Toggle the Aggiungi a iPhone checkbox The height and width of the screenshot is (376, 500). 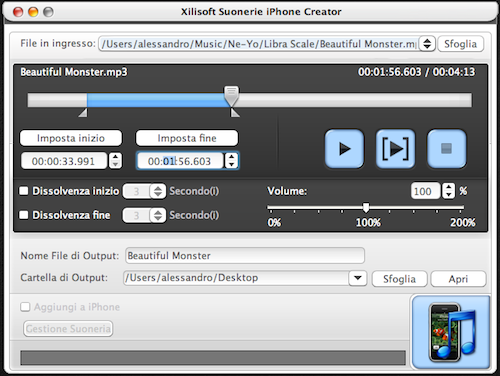[25, 307]
